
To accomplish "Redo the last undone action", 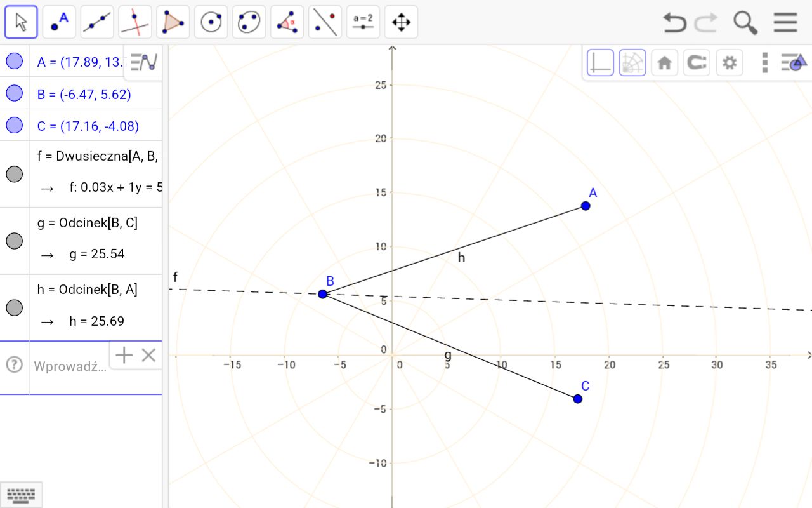I will [x=706, y=23].
